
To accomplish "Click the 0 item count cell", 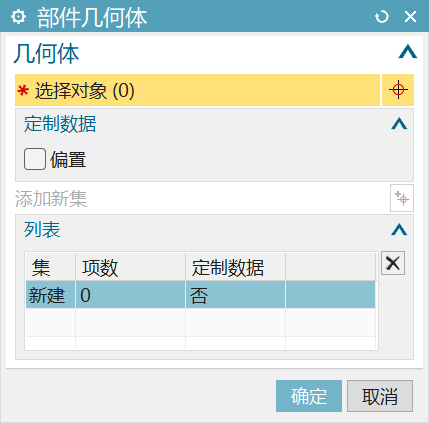I will click(130, 294).
